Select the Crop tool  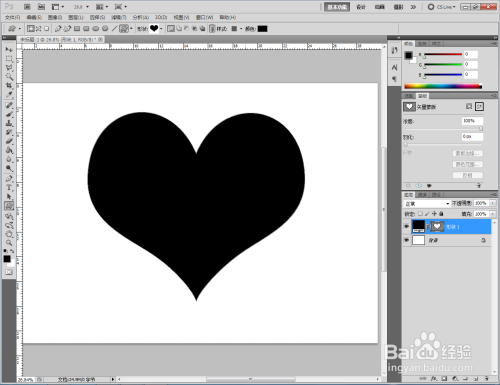(9, 86)
